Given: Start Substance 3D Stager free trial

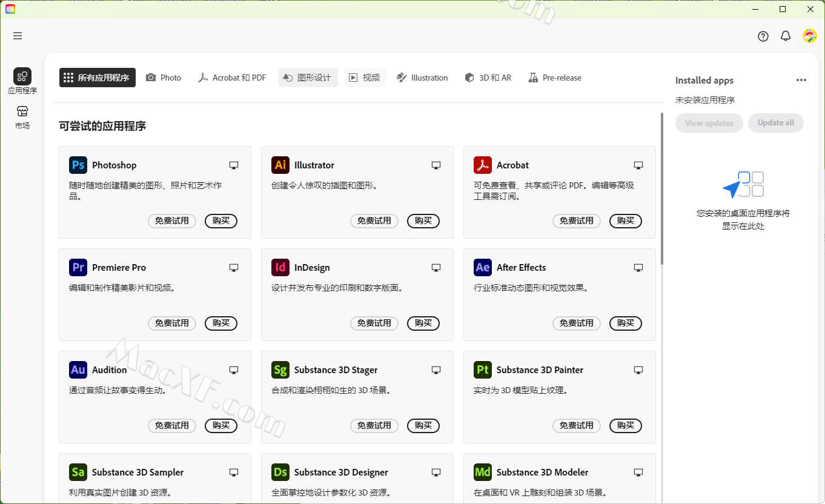Looking at the screenshot, I should click(374, 426).
